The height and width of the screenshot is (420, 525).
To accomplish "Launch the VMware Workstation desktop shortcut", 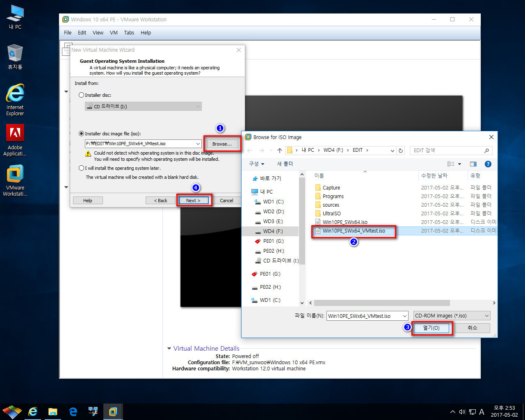I will pyautogui.click(x=15, y=180).
